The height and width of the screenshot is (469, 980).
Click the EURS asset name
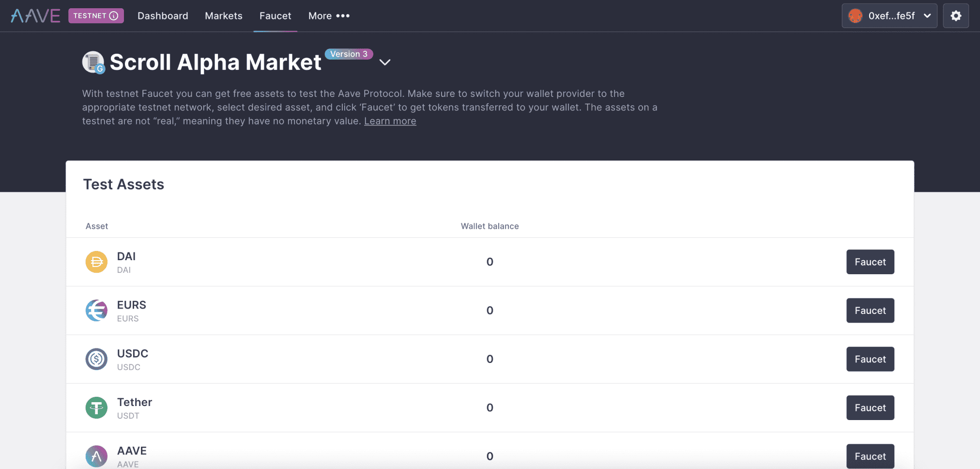pos(131,305)
